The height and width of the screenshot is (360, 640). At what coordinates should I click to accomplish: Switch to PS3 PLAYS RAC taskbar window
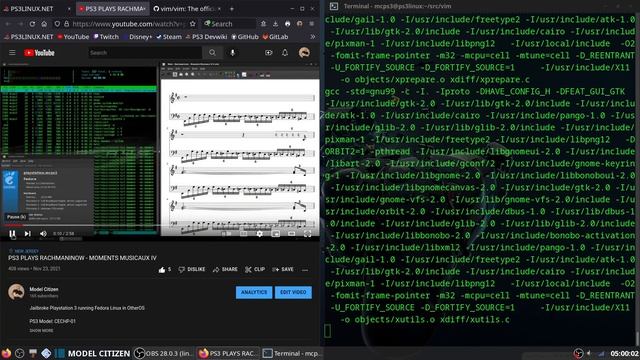pos(228,353)
